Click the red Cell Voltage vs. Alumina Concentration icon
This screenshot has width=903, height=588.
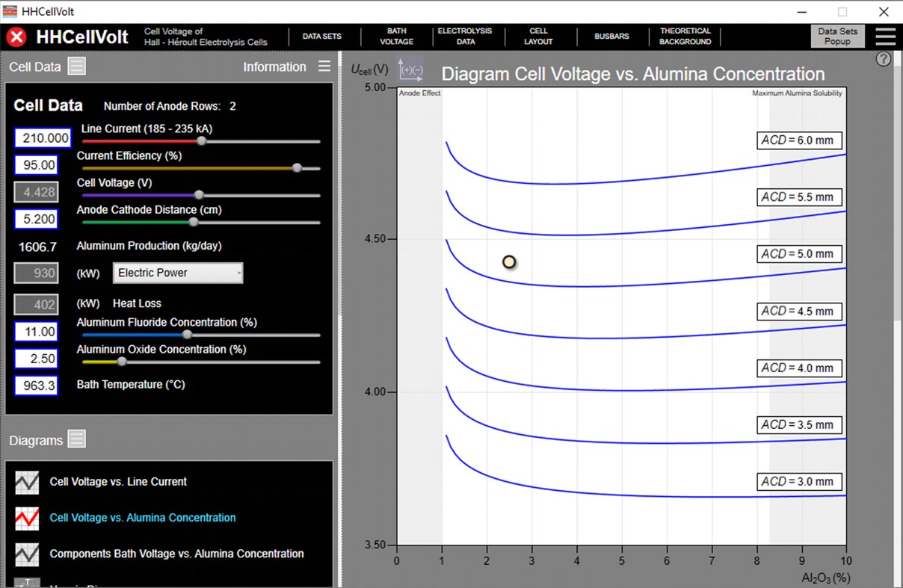pos(27,517)
